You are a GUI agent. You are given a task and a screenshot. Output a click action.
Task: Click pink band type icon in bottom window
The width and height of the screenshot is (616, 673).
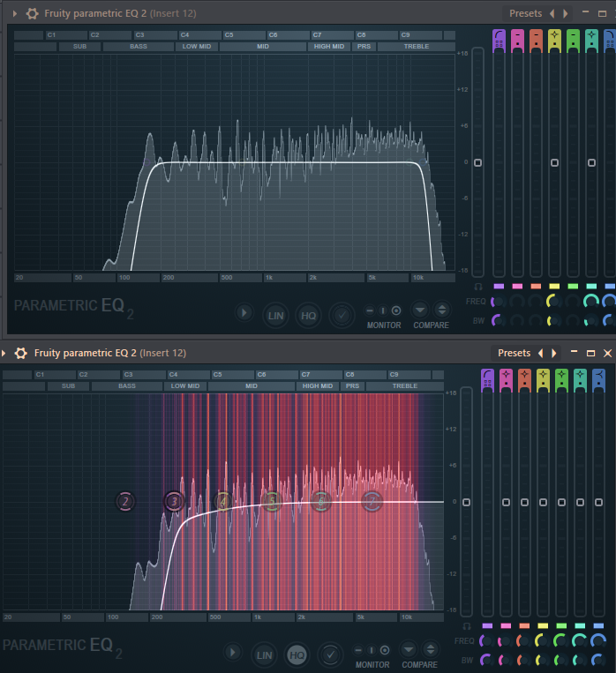point(506,380)
